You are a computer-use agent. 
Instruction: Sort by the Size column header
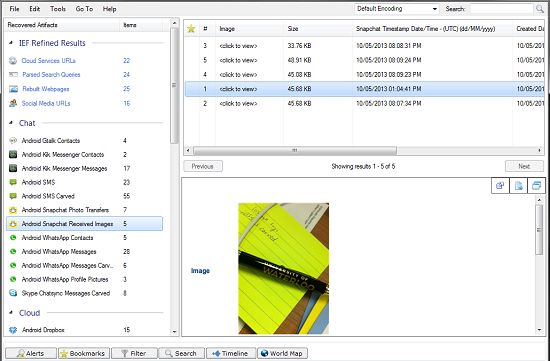(x=318, y=29)
